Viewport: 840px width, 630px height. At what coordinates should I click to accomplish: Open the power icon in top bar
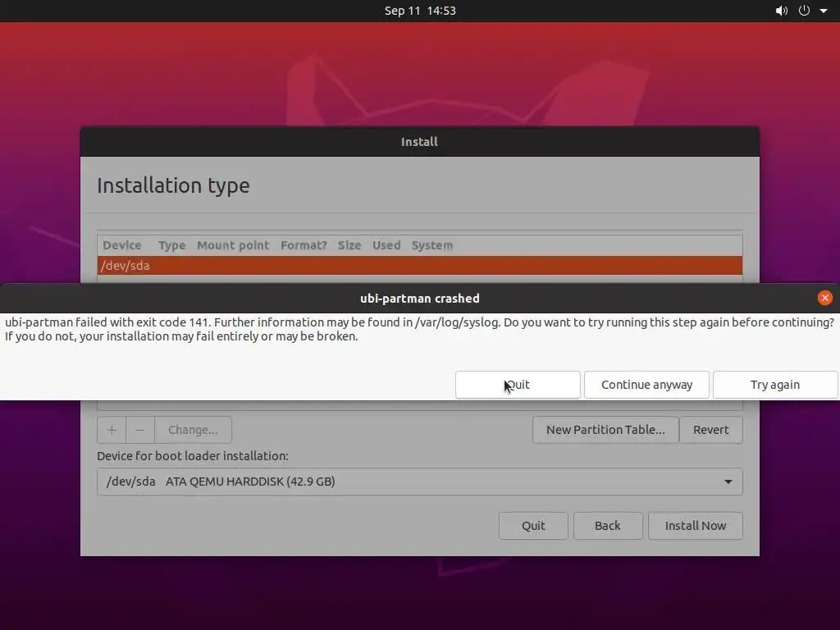click(804, 11)
